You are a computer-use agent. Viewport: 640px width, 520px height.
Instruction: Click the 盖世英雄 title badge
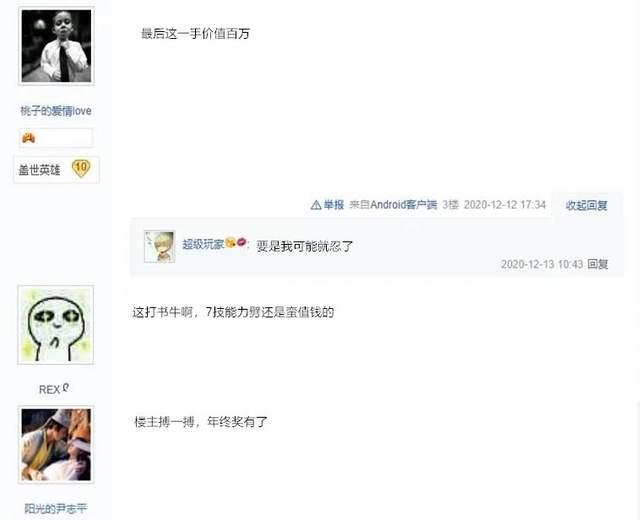coord(39,170)
